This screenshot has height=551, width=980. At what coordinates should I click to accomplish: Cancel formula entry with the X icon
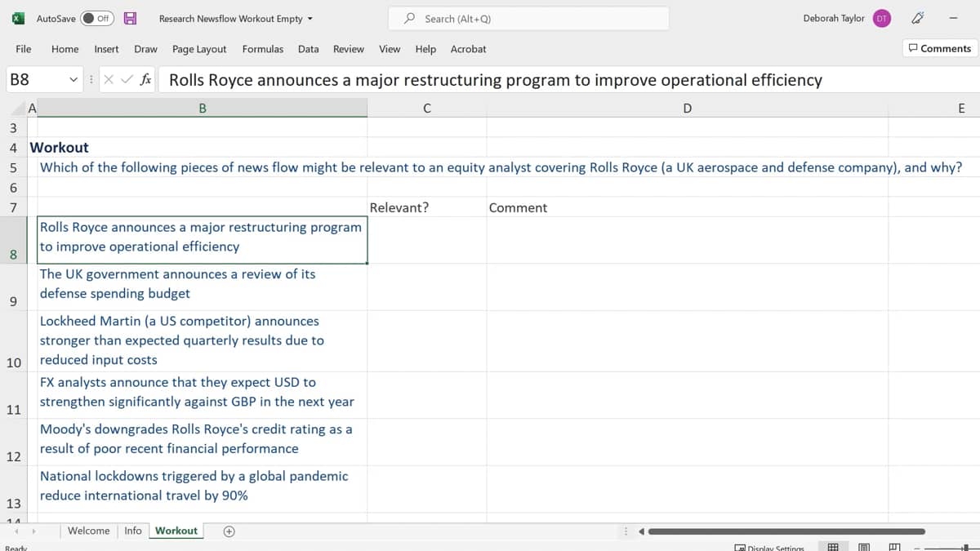(108, 80)
